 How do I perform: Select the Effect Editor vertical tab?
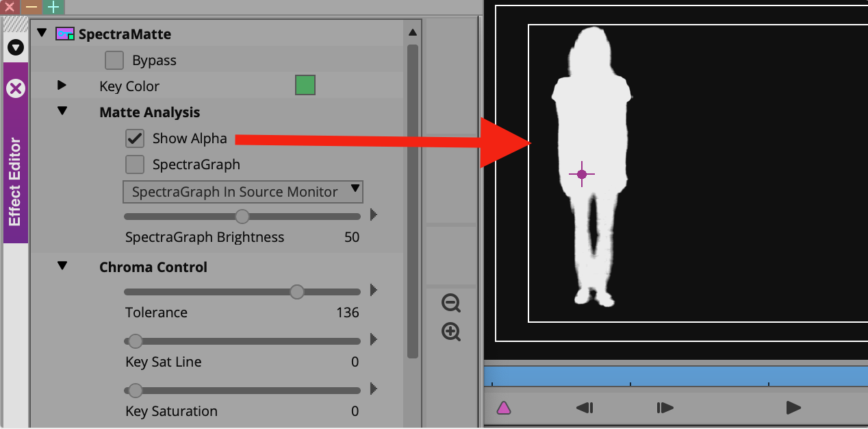pyautogui.click(x=16, y=154)
